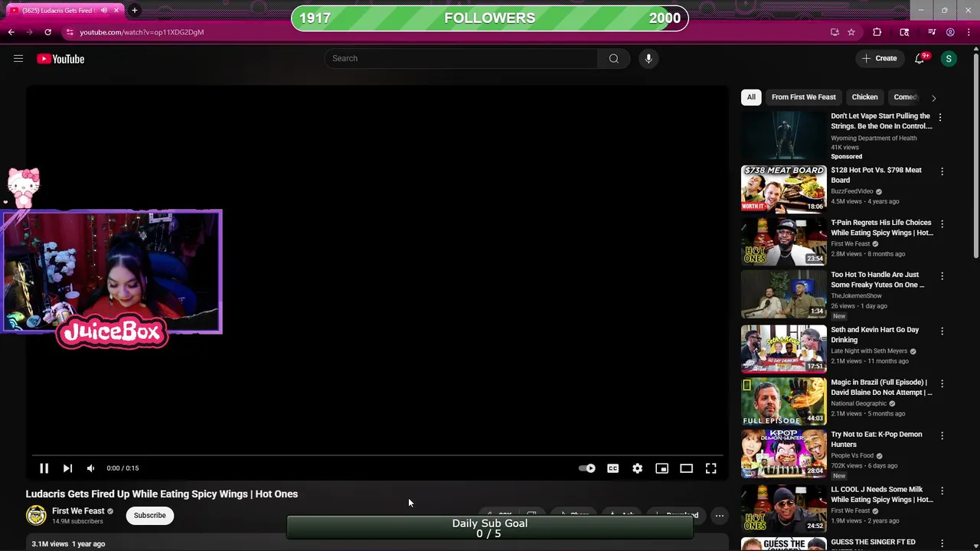Open the T-Pain Hot Ones thumbnail

point(783,241)
